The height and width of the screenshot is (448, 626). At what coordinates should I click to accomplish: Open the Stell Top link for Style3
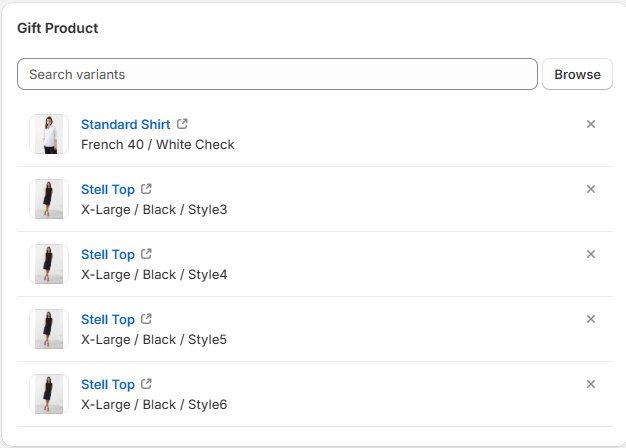click(107, 189)
